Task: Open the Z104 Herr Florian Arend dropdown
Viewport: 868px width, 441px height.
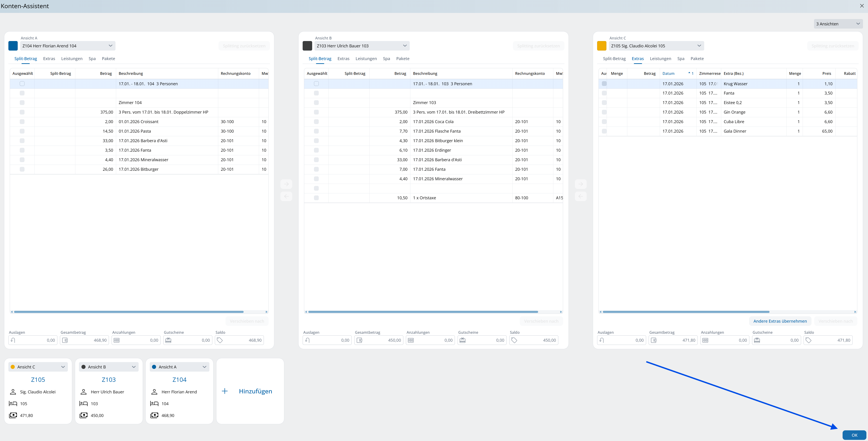Action: point(67,46)
